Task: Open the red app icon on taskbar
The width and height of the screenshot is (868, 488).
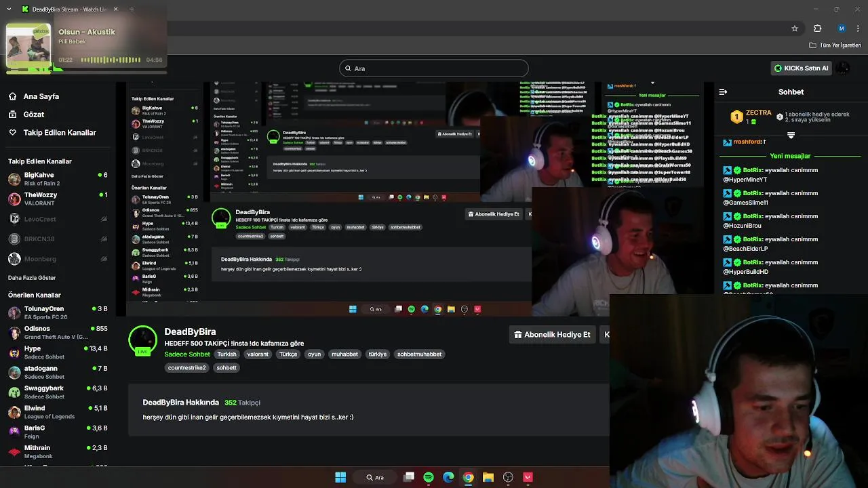Action: click(528, 477)
